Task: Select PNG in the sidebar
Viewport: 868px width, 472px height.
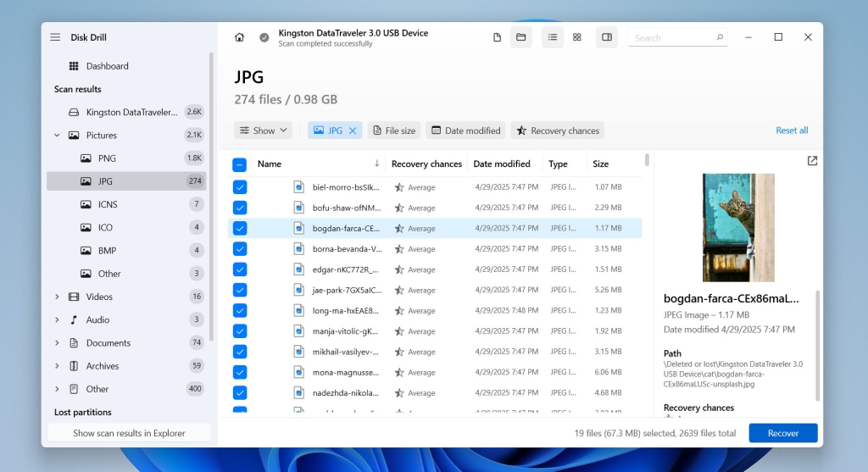Action: pyautogui.click(x=126, y=158)
